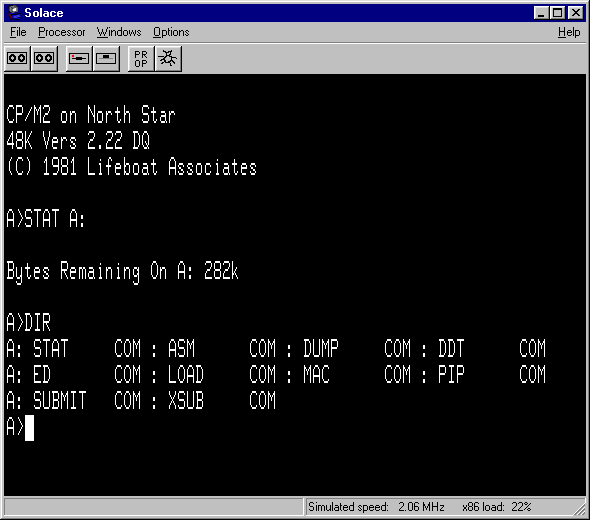Maximize the Solace window
This screenshot has height=520, width=590.
[x=557, y=13]
